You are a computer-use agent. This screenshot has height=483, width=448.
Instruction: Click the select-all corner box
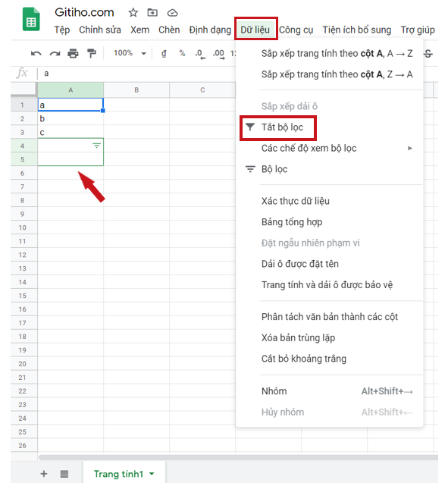pyautogui.click(x=23, y=90)
